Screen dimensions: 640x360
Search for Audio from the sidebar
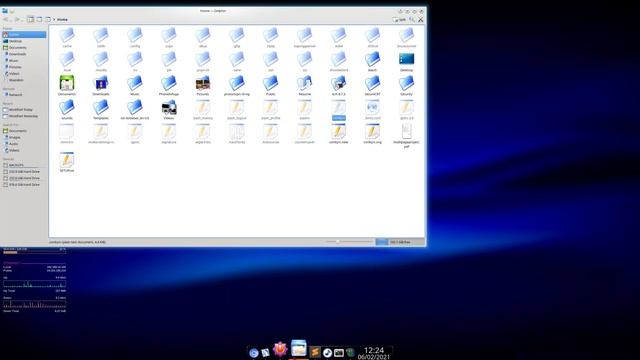pyautogui.click(x=24, y=144)
